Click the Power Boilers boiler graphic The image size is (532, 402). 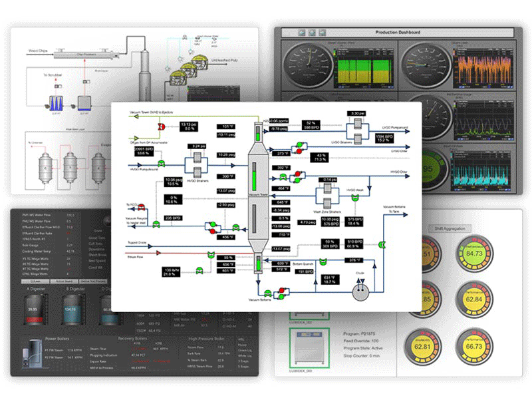(33, 353)
